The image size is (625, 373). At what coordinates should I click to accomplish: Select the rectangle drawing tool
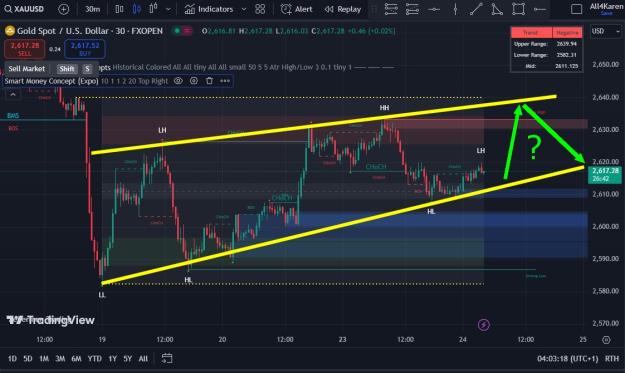click(518, 9)
